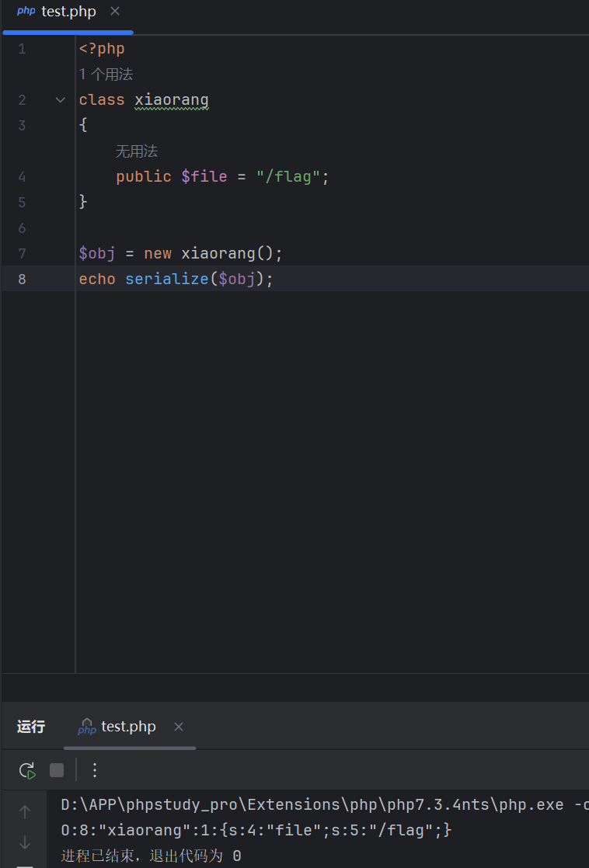Open the 运行 tool window label
The height and width of the screenshot is (868, 589).
(x=31, y=726)
